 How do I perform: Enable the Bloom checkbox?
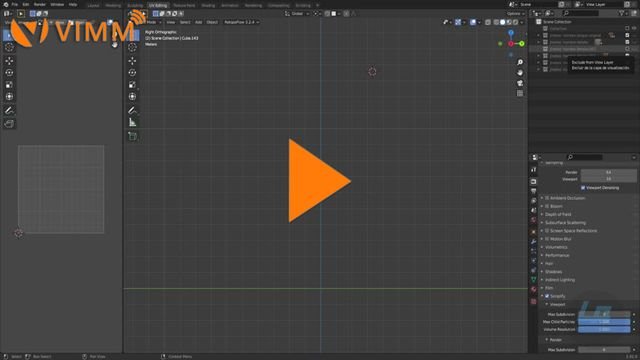(x=547, y=206)
